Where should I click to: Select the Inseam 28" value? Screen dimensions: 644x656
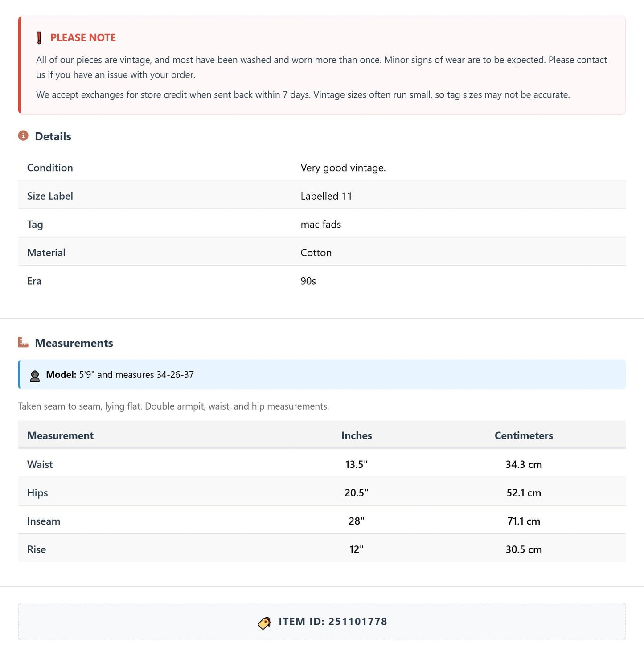coord(357,521)
